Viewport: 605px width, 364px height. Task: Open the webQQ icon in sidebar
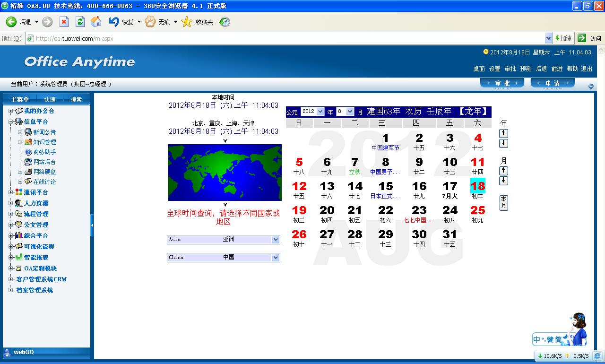[8, 352]
